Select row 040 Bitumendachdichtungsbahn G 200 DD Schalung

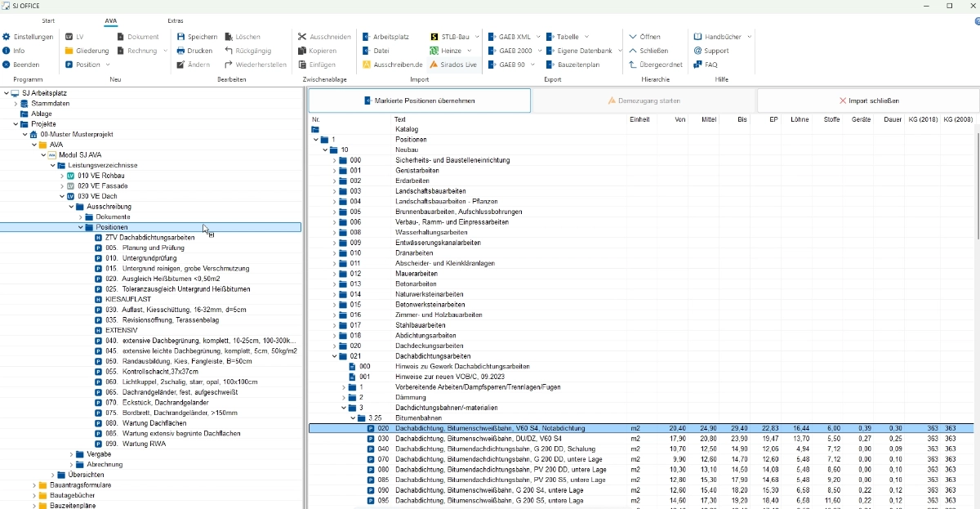(x=490, y=449)
